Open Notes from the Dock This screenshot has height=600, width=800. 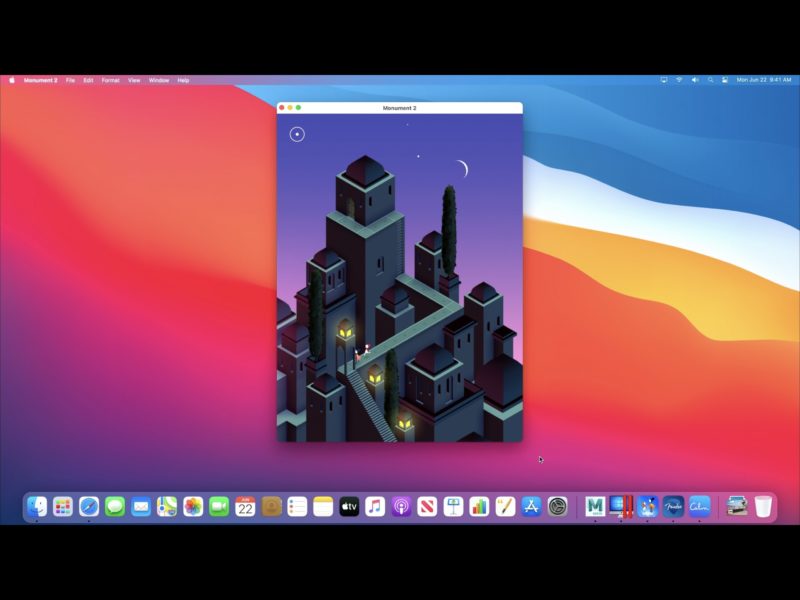point(323,507)
